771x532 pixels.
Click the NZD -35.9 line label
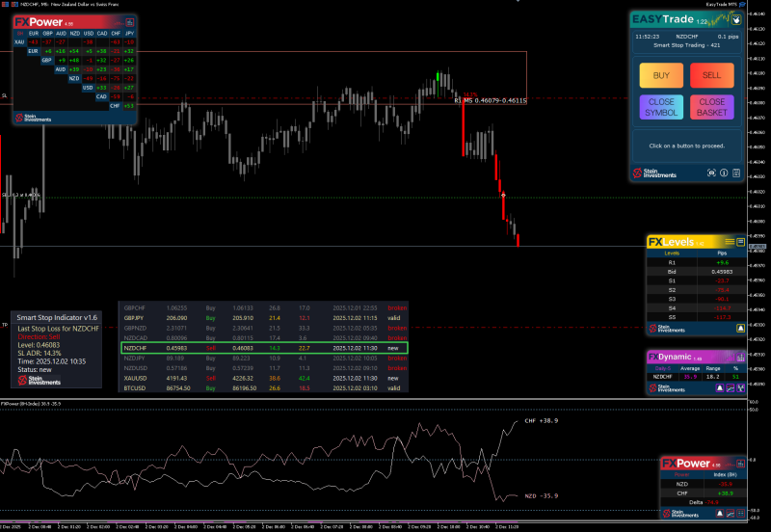point(542,496)
